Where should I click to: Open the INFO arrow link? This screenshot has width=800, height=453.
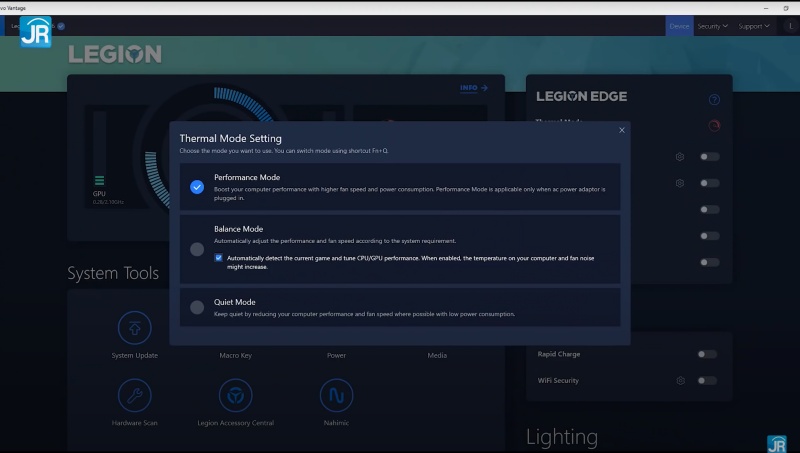[x=474, y=88]
